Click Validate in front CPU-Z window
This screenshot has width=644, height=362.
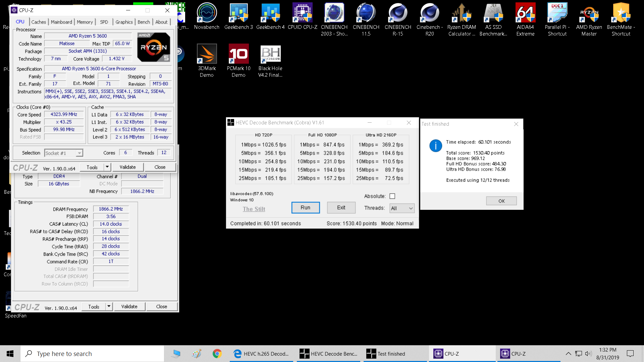point(128,167)
